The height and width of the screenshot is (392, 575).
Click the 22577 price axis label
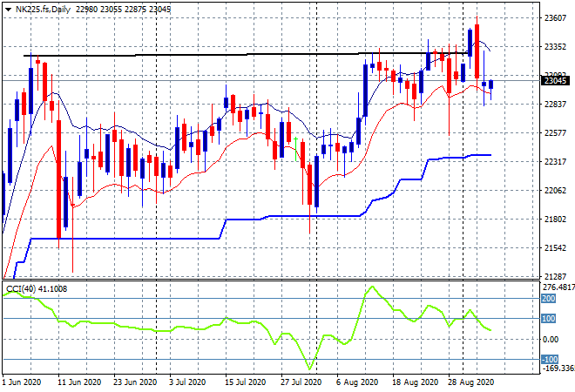click(x=556, y=132)
